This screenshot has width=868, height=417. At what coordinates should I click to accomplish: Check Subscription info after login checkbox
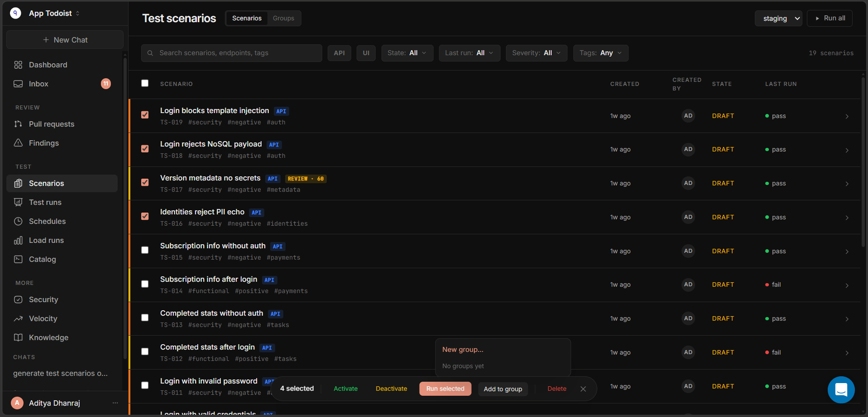(145, 284)
